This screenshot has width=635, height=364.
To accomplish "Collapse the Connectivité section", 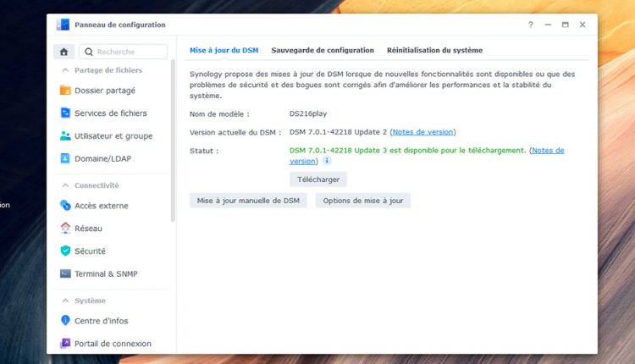I will click(65, 185).
